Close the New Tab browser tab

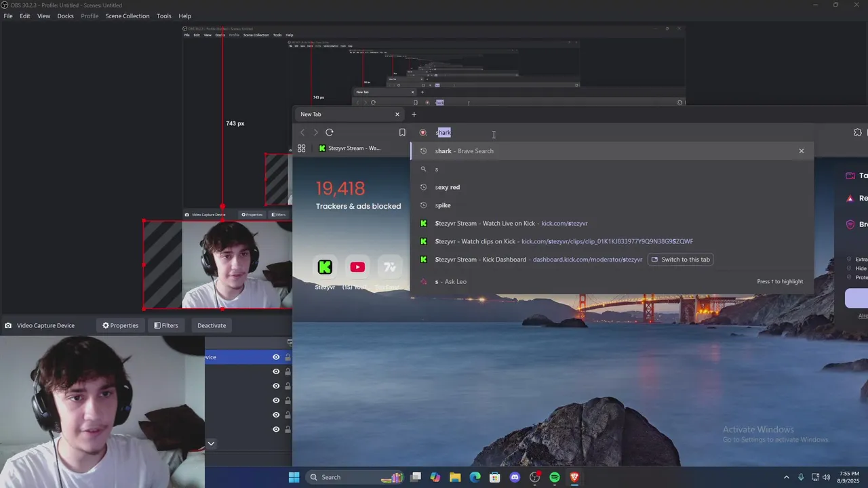pos(397,114)
